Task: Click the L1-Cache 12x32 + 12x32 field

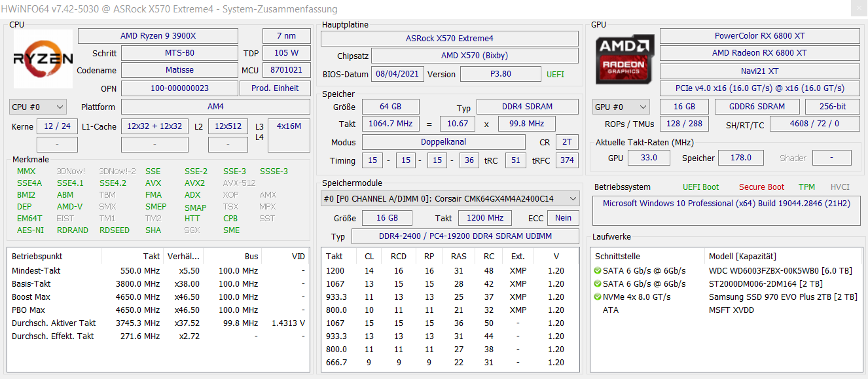Action: pyautogui.click(x=154, y=126)
